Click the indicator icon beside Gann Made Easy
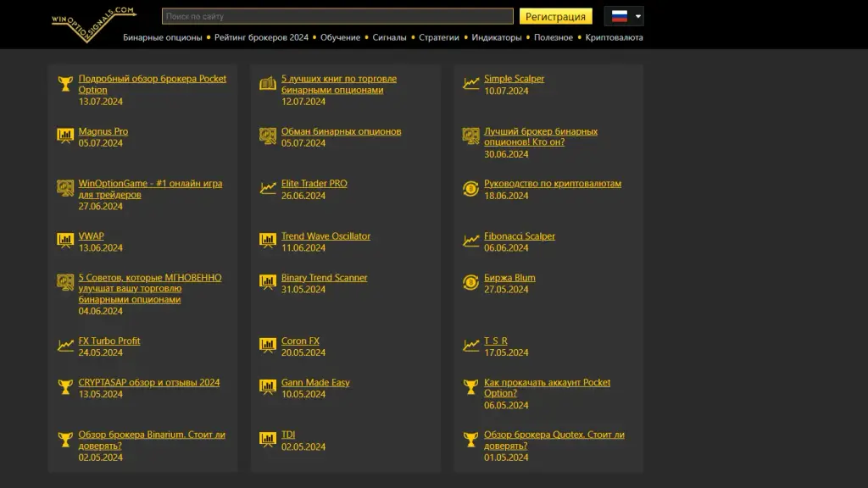This screenshot has width=868, height=488. pos(268,386)
